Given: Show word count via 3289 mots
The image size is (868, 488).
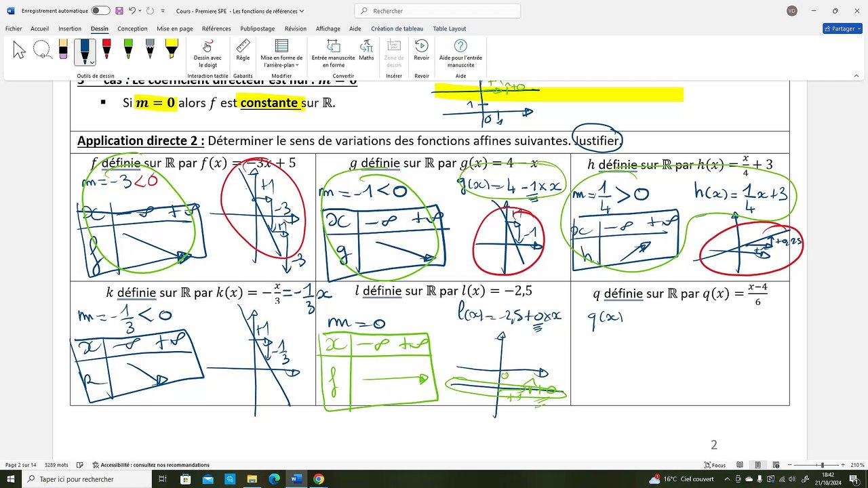Looking at the screenshot, I should tap(56, 465).
